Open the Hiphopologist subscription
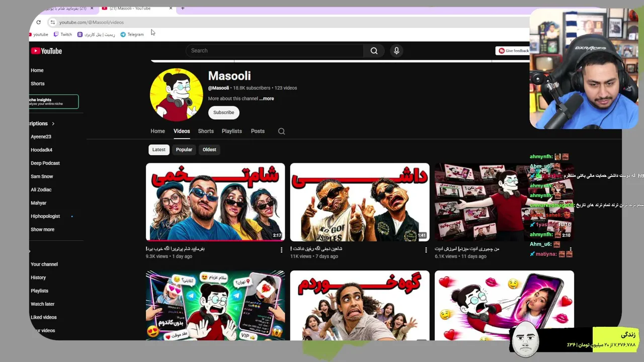Screen dimensions: 644x362 (45, 216)
